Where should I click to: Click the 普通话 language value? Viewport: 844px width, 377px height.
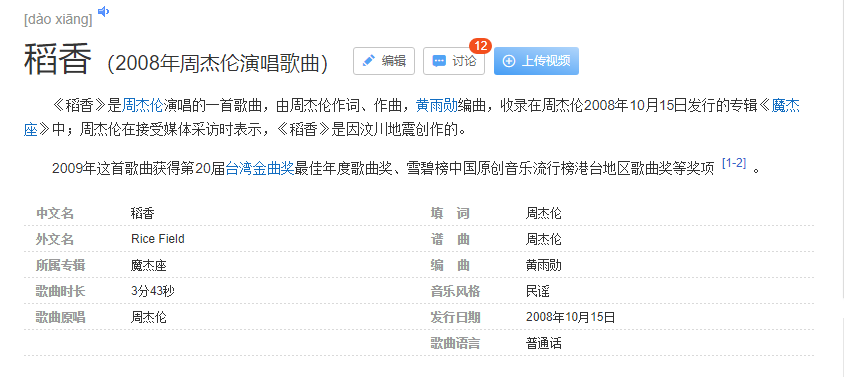544,343
